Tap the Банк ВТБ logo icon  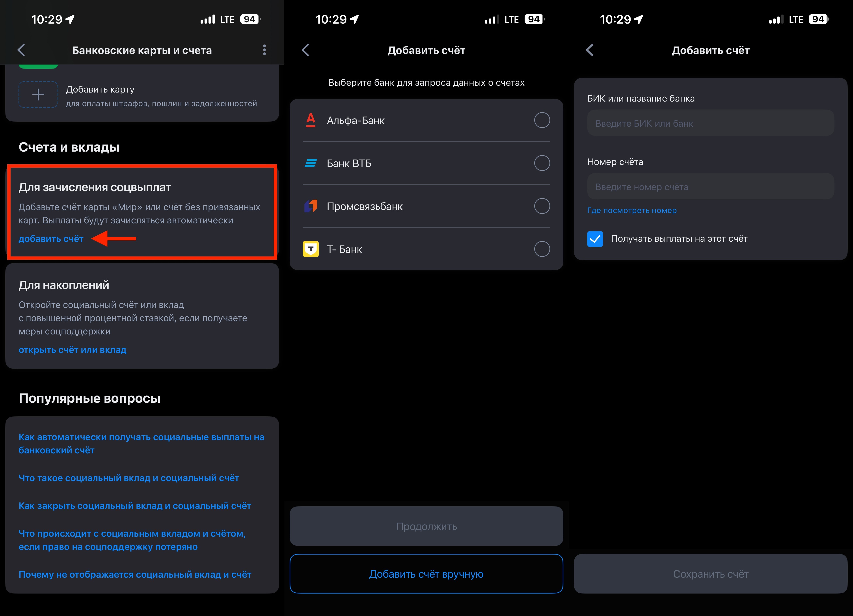point(311,163)
